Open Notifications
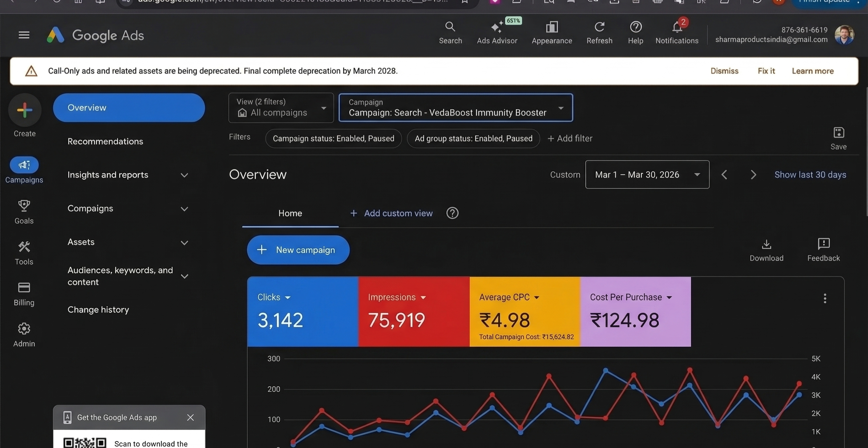Viewport: 868px width, 448px height. (x=677, y=32)
